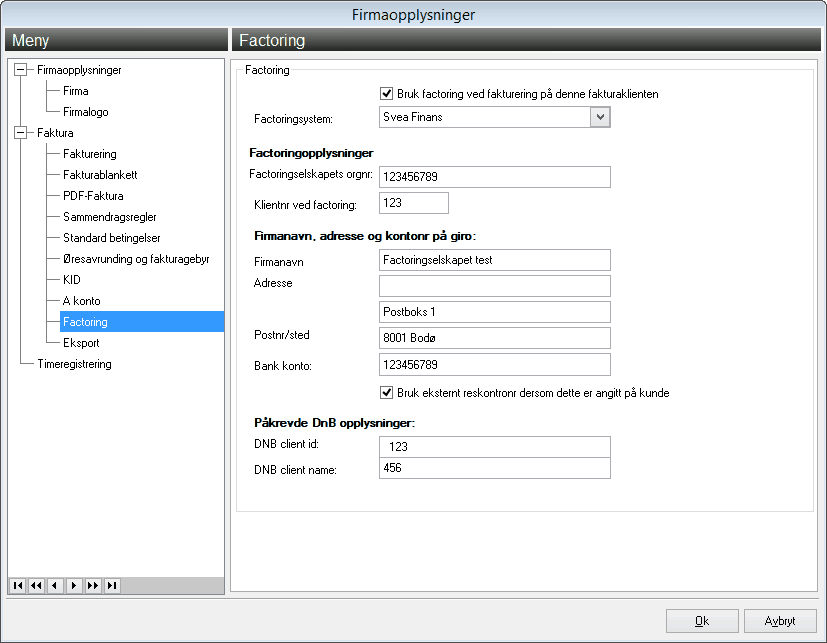827x643 pixels.
Task: Cancel with the Avbryt button
Action: tap(780, 621)
